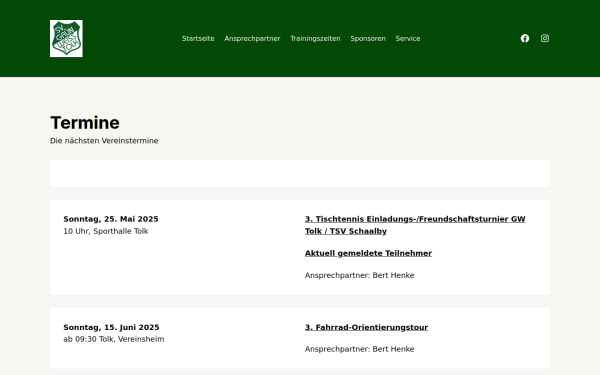
Task: Click the date Sonntag, 15. Juni 2025
Action: pos(111,328)
